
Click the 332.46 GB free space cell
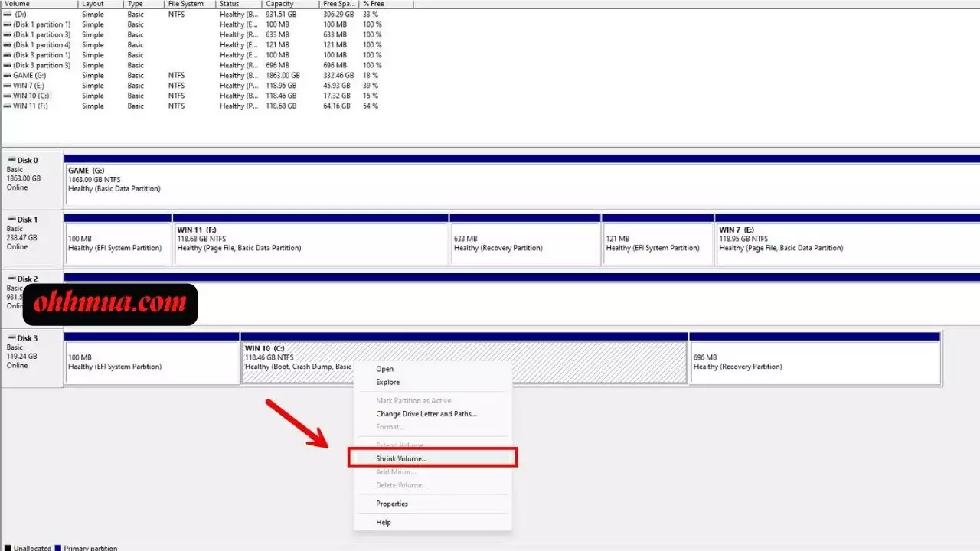(x=338, y=75)
